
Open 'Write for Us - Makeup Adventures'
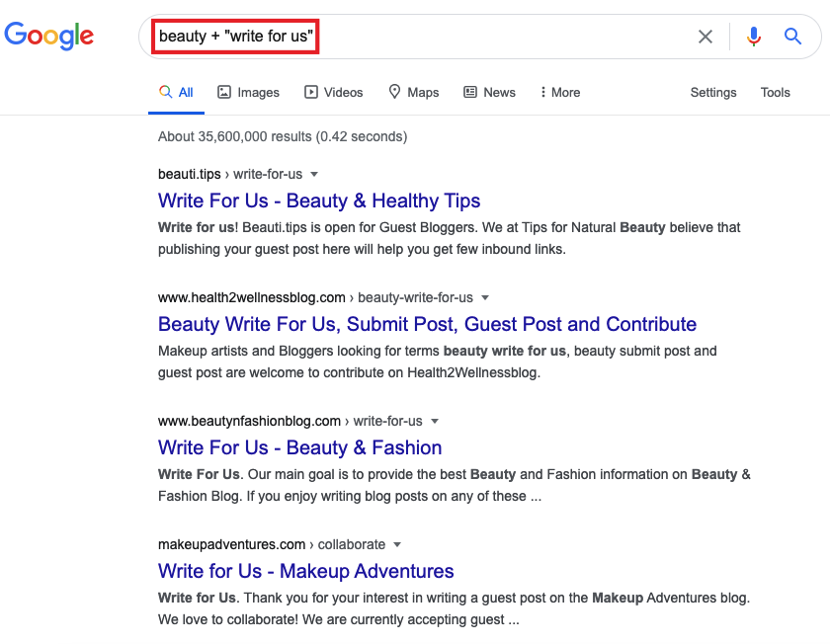306,571
